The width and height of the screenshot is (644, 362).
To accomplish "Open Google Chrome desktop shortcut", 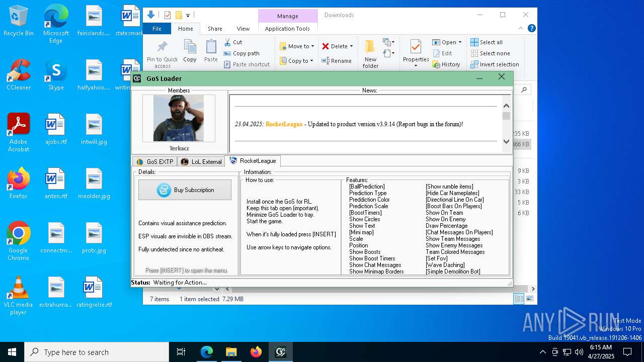I will [x=19, y=241].
